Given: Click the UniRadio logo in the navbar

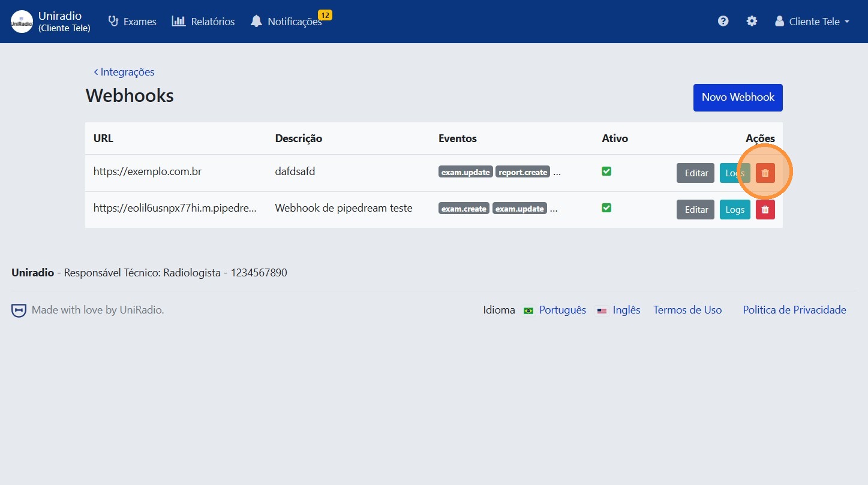Looking at the screenshot, I should point(21,22).
